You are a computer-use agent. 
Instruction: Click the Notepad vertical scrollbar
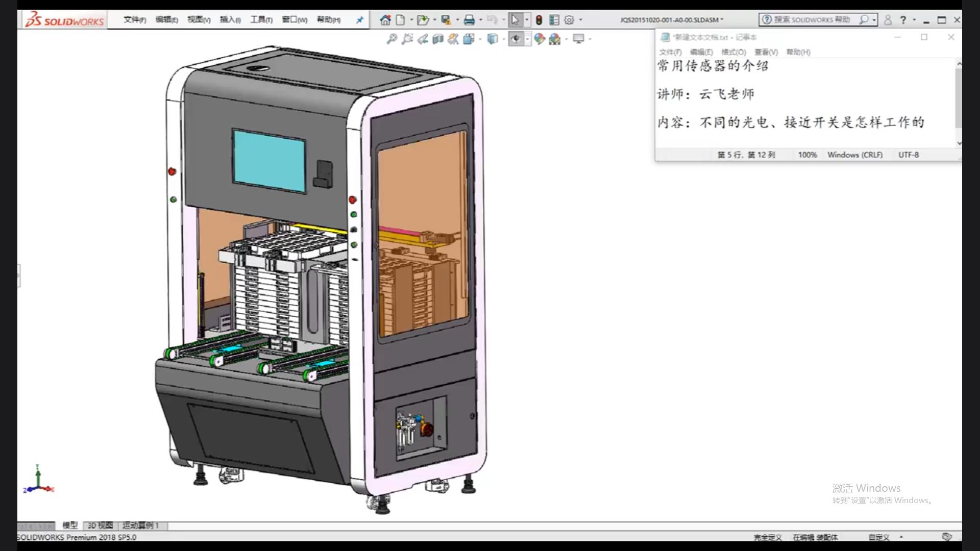point(959,98)
